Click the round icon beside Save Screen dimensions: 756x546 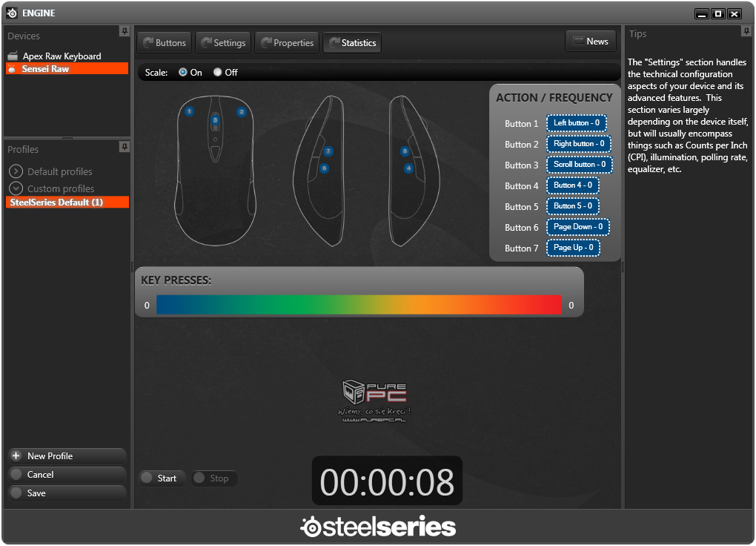[x=16, y=493]
